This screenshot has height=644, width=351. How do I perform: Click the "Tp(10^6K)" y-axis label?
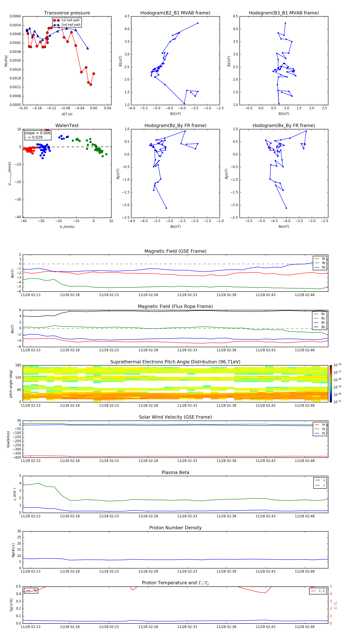pos(11,605)
